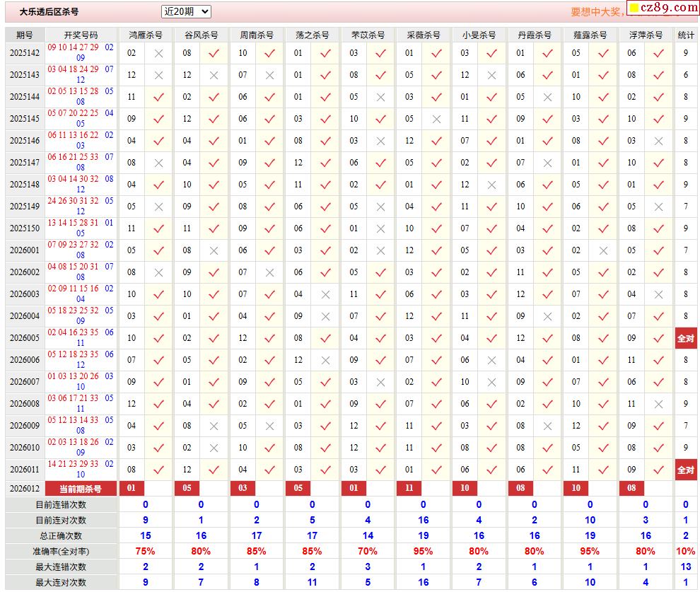Viewport: 700px width, 592px height.
Task: Click the red current kill number 11 under 采薇杀号
Action: pos(409,488)
